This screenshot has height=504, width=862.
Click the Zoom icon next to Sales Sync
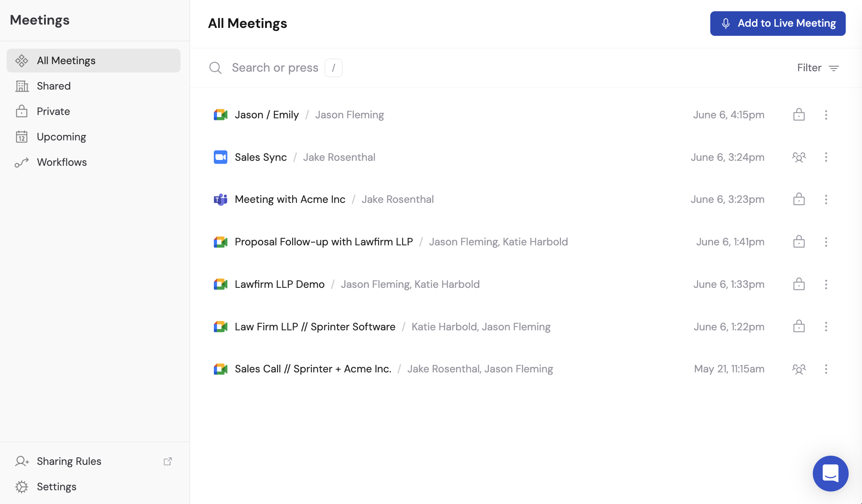[x=220, y=157]
